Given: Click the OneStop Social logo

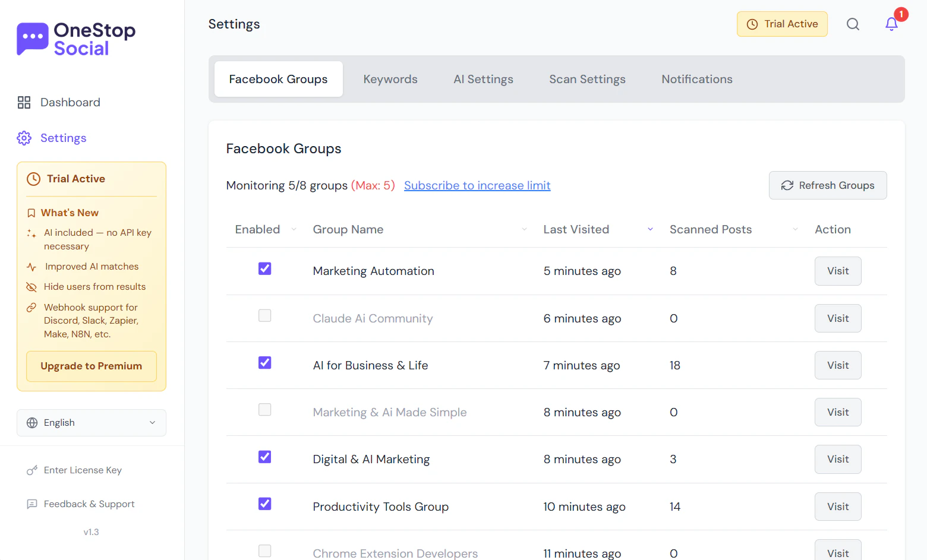Looking at the screenshot, I should [x=76, y=39].
